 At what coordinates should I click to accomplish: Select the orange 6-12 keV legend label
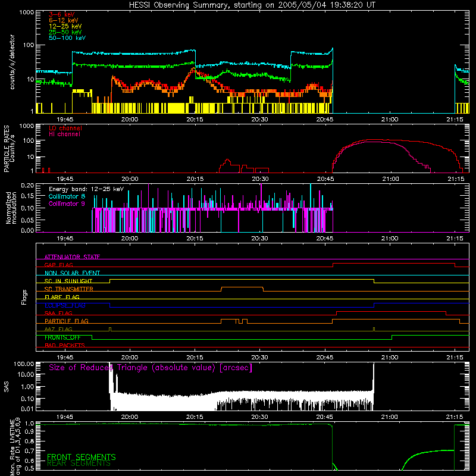point(64,20)
